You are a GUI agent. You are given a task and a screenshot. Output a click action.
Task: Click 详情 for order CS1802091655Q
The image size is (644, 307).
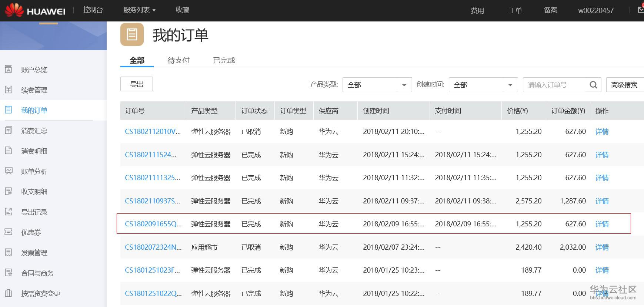click(602, 224)
